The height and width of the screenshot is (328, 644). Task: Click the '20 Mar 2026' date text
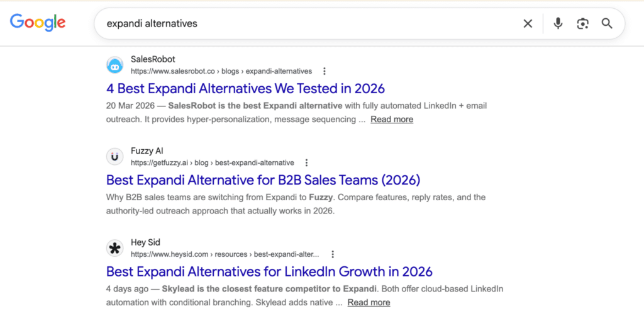[130, 106]
